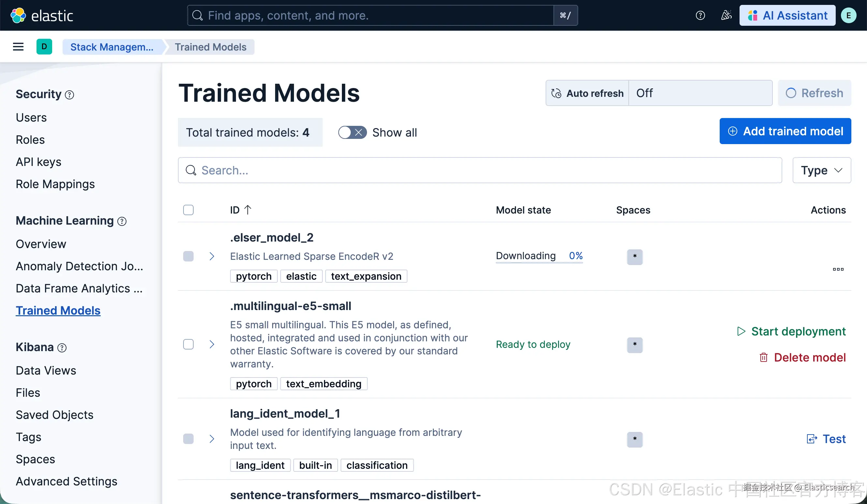Open Stack Management breadcrumb

point(112,47)
